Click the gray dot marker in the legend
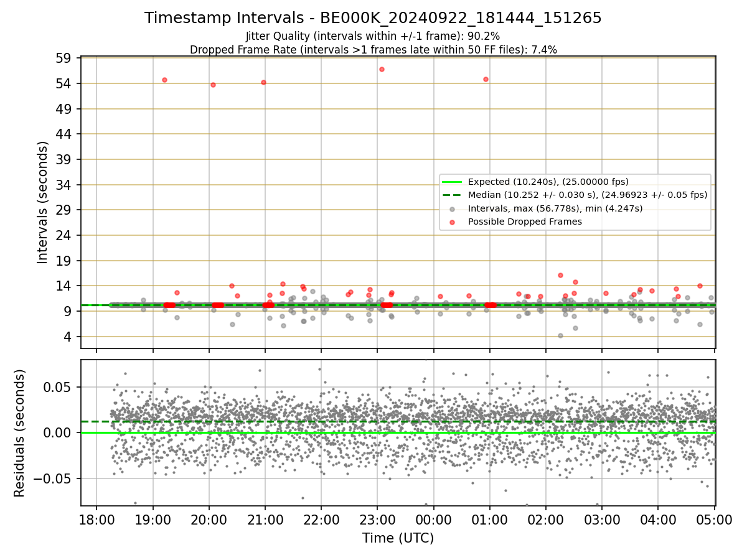The width and height of the screenshot is (747, 560). point(452,209)
